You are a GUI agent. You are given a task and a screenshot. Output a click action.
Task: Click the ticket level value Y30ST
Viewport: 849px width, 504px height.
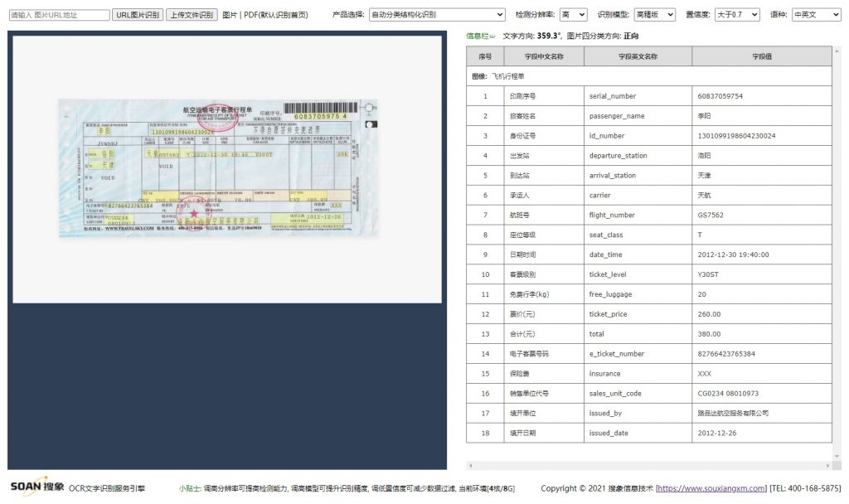708,274
